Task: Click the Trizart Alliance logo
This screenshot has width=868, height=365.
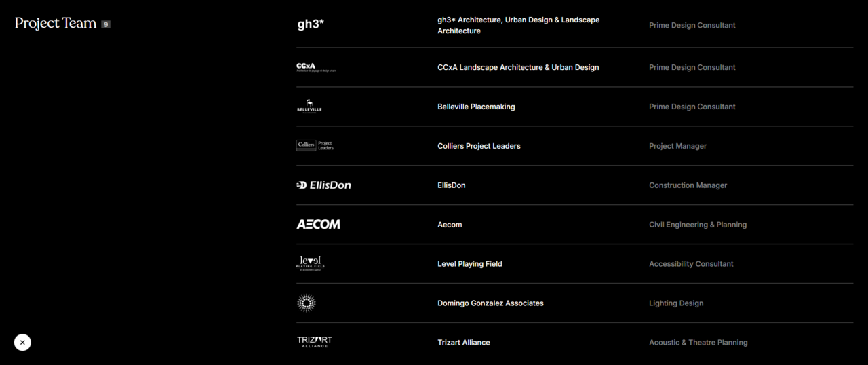Action: click(315, 342)
